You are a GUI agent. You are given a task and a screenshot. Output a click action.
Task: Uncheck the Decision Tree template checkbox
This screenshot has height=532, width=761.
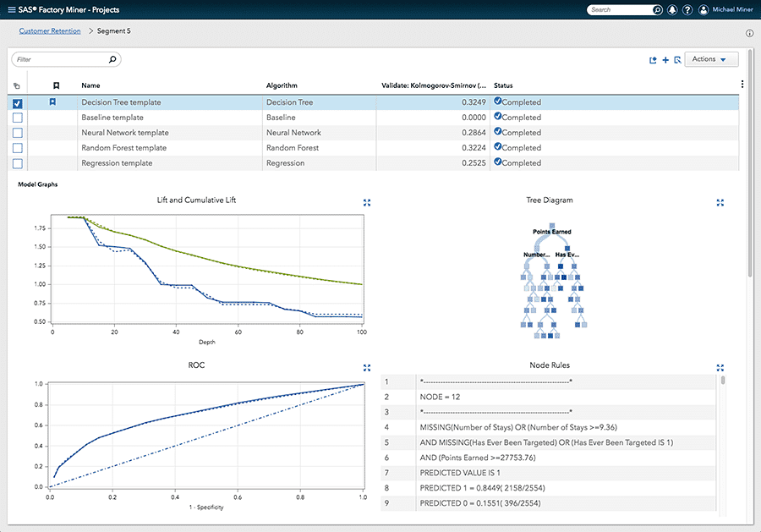(18, 103)
